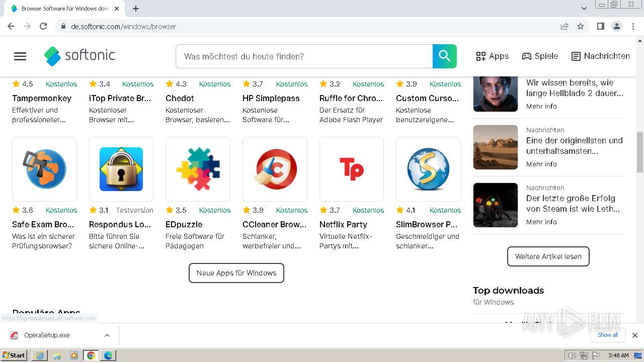Click the green search magnifier button
The width and height of the screenshot is (644, 362).
445,56
